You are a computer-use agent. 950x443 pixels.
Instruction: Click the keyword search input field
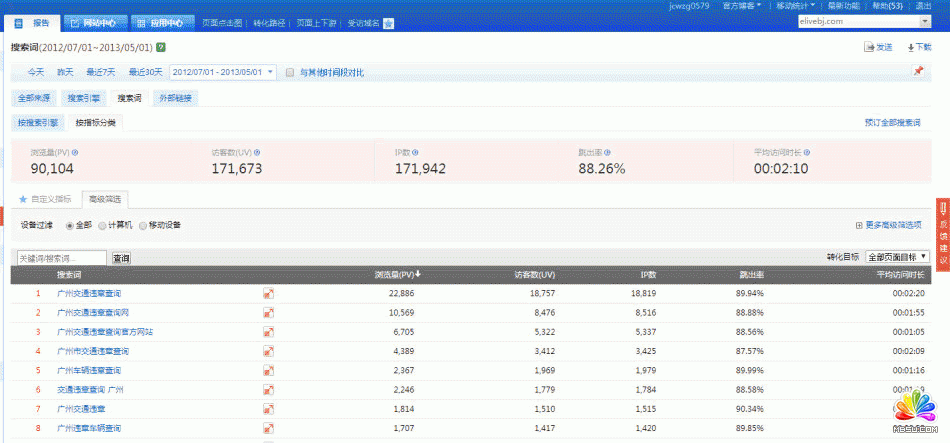[61, 258]
